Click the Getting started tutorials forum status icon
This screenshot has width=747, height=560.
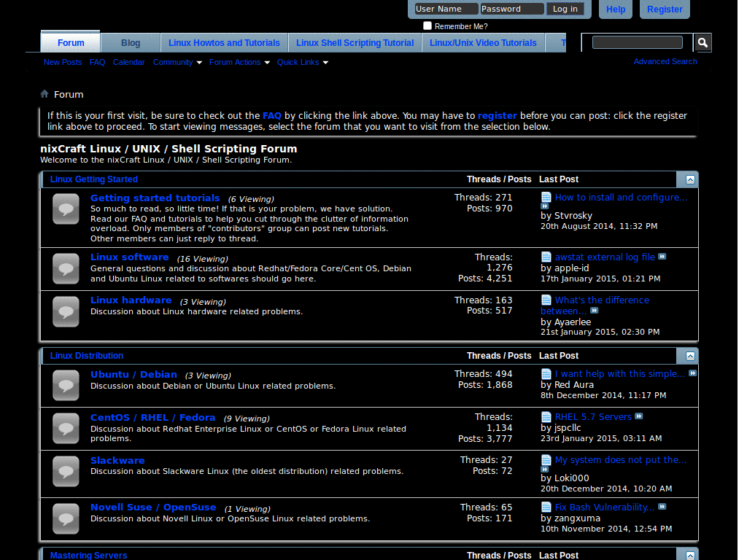(x=66, y=209)
